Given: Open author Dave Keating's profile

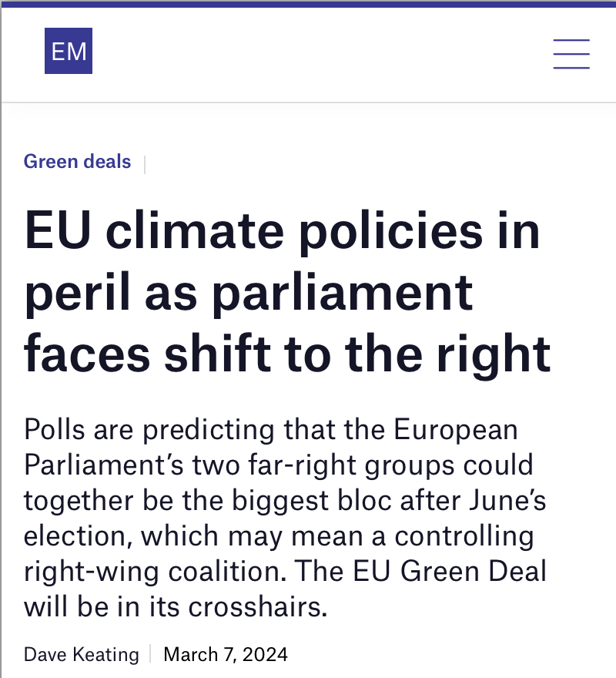Looking at the screenshot, I should click(x=82, y=654).
